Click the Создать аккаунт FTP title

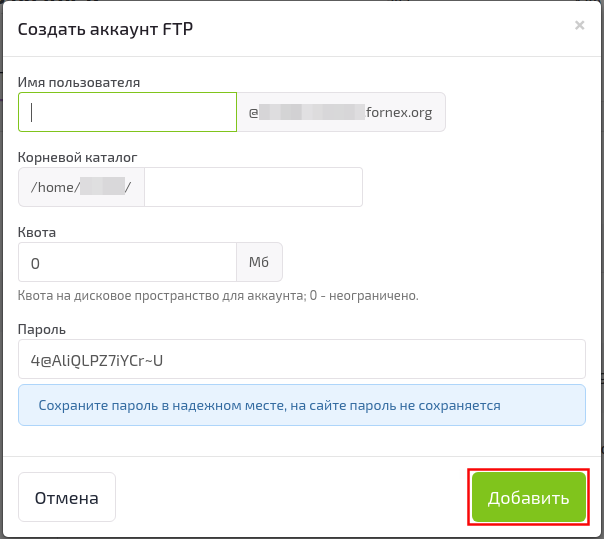pyautogui.click(x=105, y=29)
